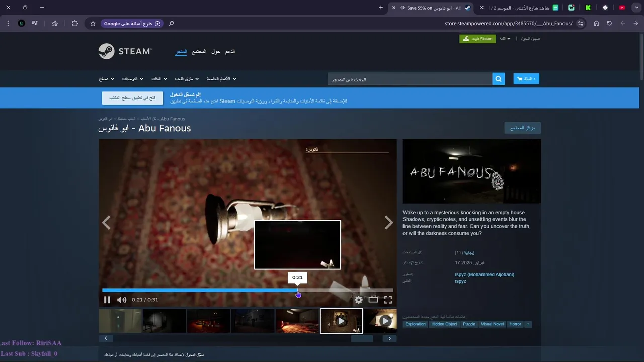The image size is (644, 362).
Task: Expand the Recommendations dropdown in store nav
Action: click(x=133, y=79)
